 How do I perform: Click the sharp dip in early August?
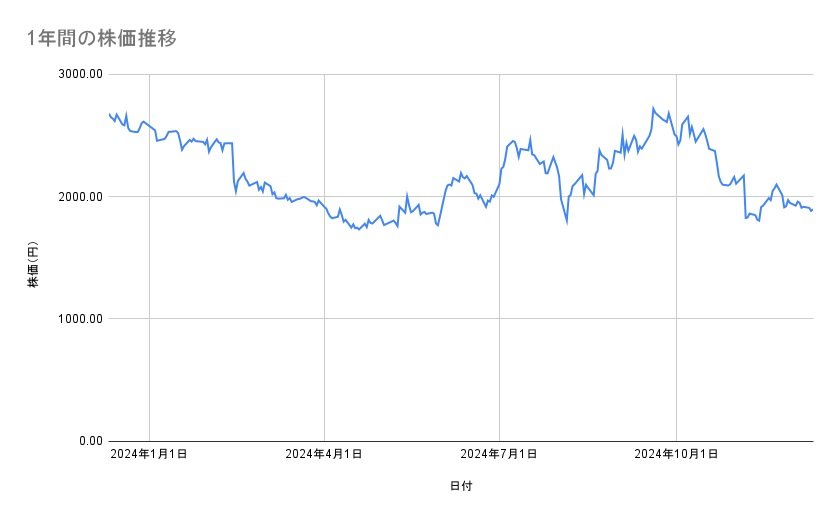pos(567,221)
